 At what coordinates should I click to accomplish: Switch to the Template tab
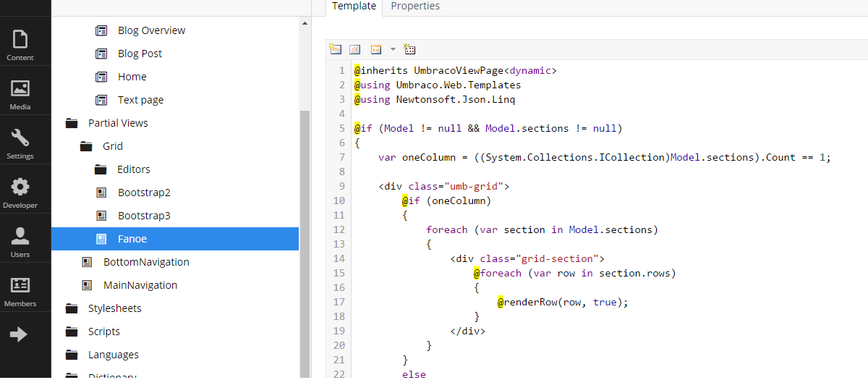[354, 7]
